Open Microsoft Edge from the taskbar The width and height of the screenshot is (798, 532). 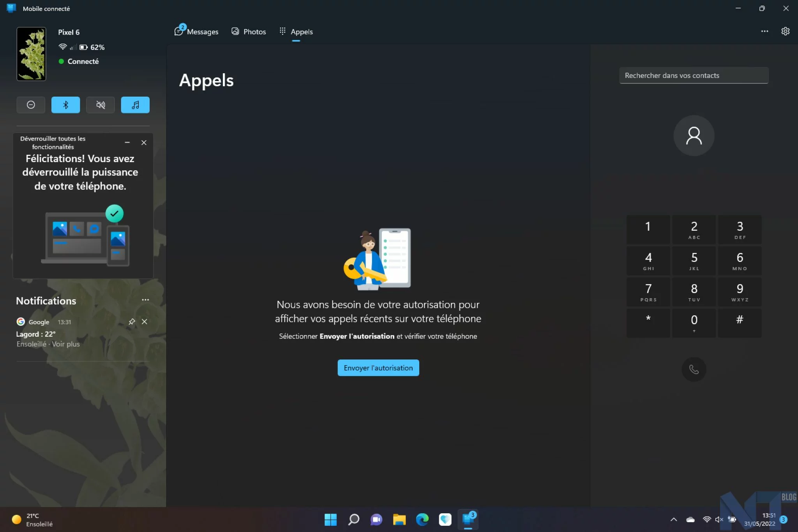pos(422,520)
